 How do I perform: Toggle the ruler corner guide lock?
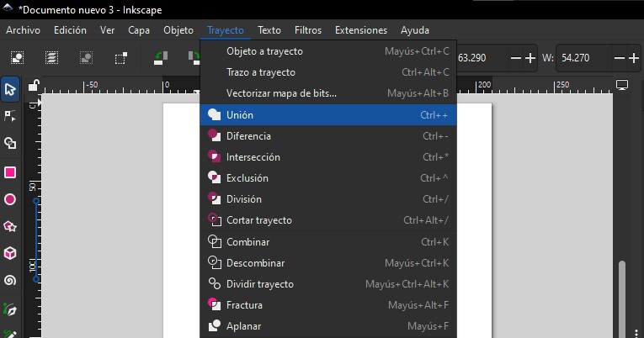pos(34,86)
